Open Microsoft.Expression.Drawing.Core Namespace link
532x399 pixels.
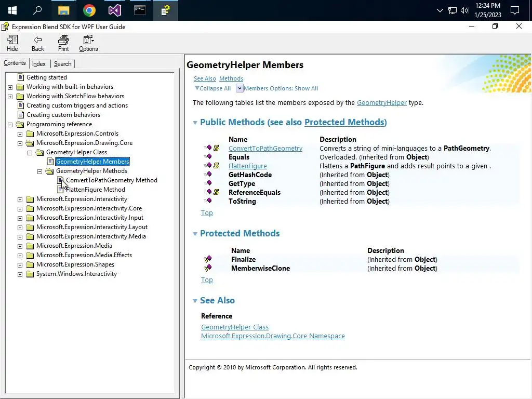[273, 336]
